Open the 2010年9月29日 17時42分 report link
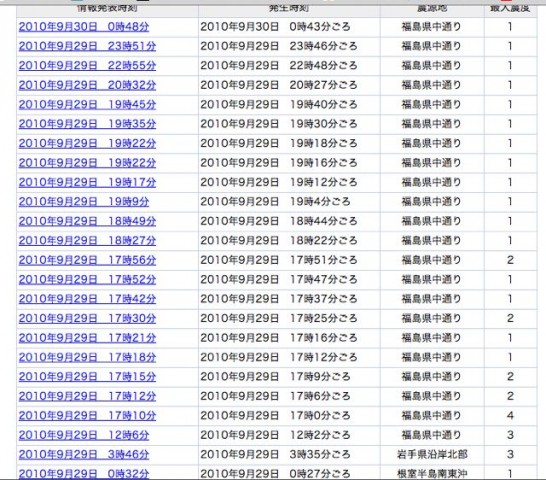The height and width of the screenshot is (480, 546). (87, 299)
